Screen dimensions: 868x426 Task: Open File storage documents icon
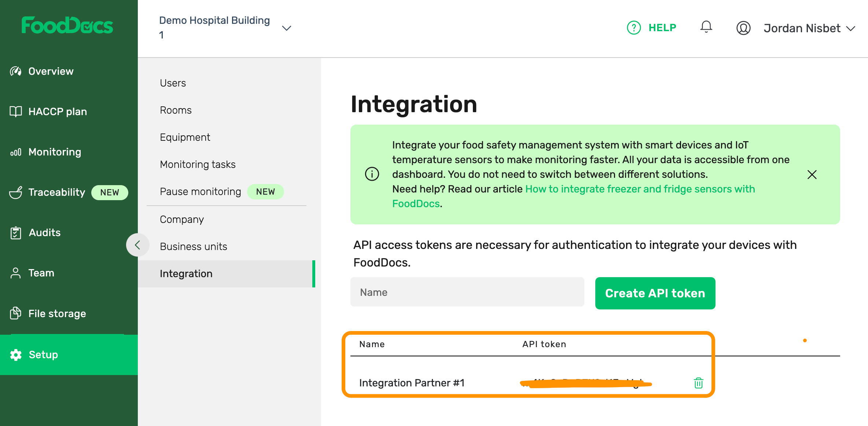(15, 313)
